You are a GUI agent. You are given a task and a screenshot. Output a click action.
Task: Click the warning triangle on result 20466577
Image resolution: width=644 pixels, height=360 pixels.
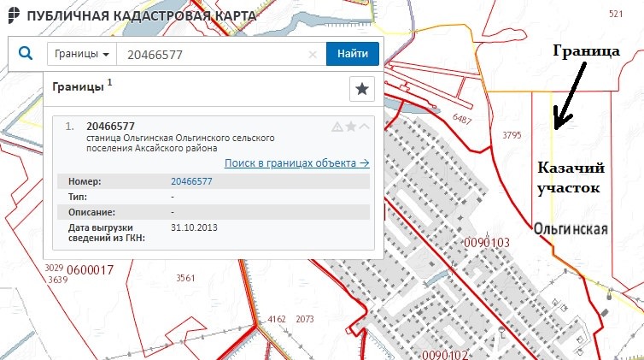[x=337, y=127]
